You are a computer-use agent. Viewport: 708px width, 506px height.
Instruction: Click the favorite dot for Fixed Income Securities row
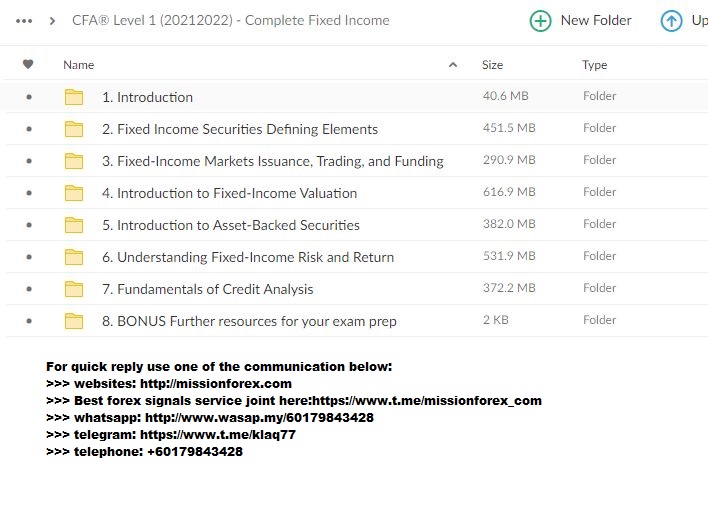click(29, 129)
